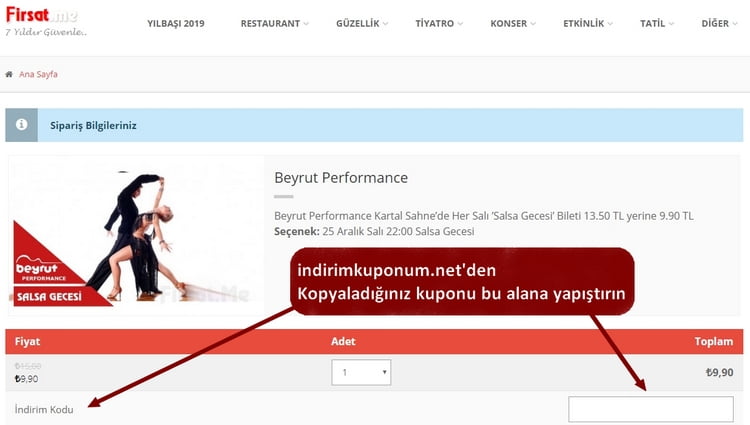Click the home icon in the breadcrumb
Screen dimensions: 750x425
10,74
